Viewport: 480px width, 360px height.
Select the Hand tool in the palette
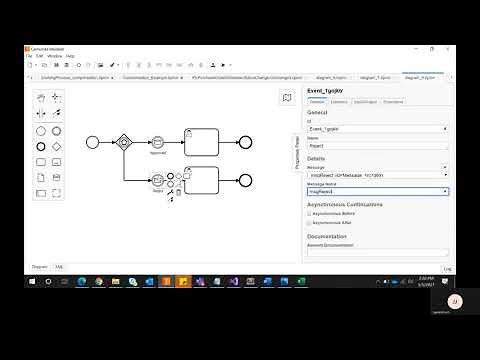tap(41, 98)
